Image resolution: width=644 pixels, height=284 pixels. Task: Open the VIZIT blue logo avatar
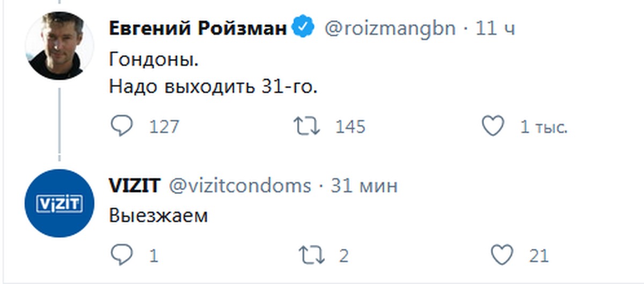pos(60,203)
